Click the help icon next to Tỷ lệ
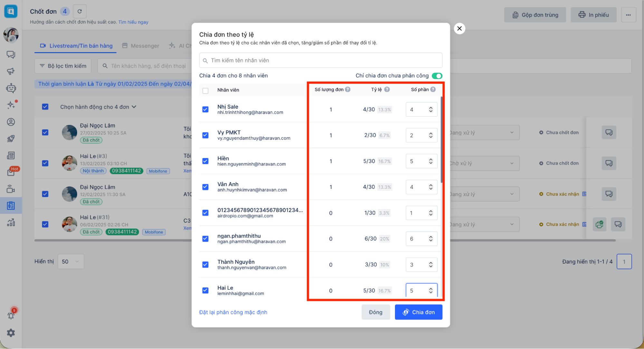Image resolution: width=644 pixels, height=349 pixels. [x=387, y=90]
